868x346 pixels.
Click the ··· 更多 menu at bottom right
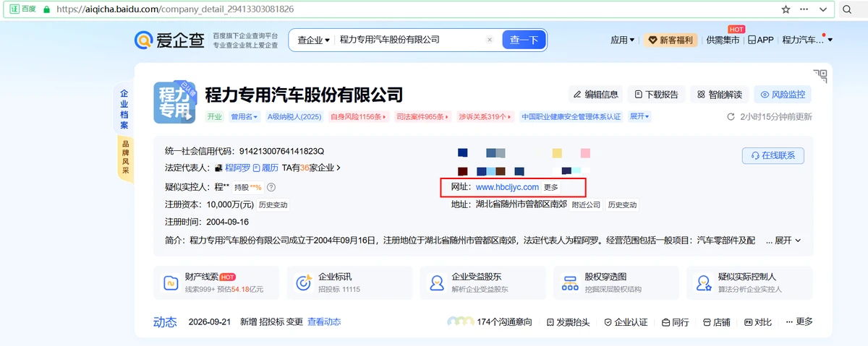coord(799,321)
